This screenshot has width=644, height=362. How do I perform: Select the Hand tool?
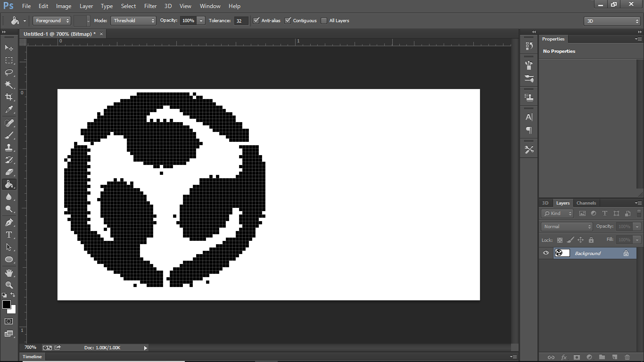pyautogui.click(x=9, y=273)
